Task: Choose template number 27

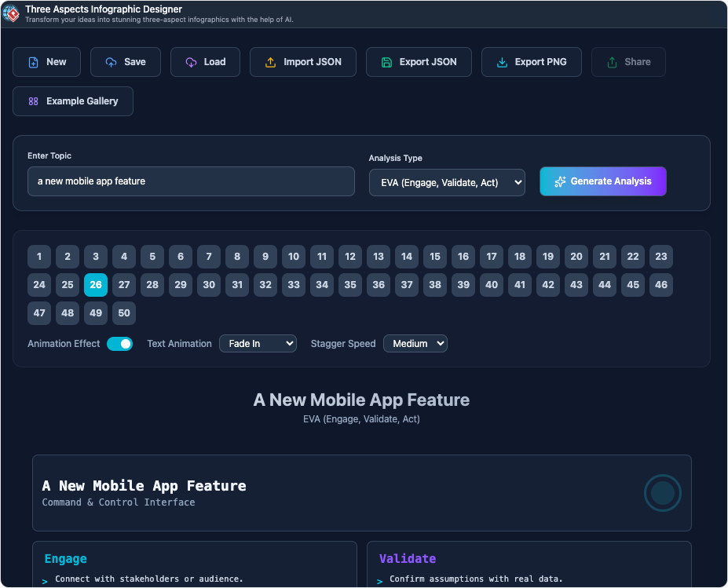Action: [124, 285]
